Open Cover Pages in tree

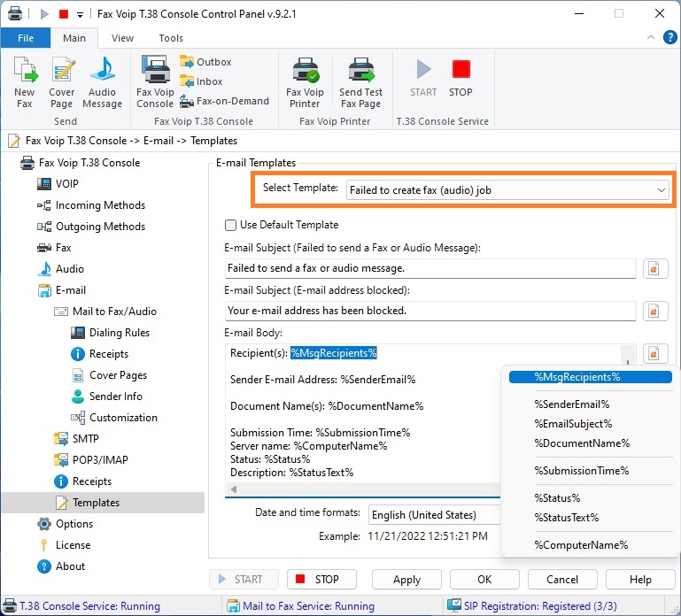[x=109, y=375]
